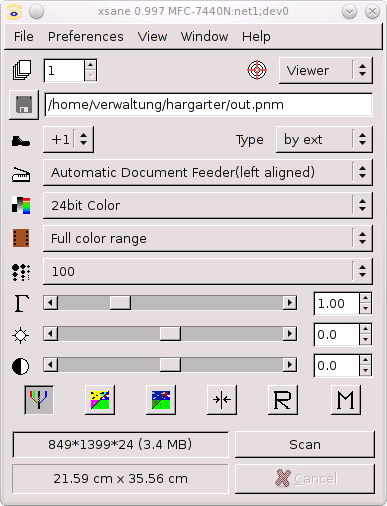Click the scan count number field
The height and width of the screenshot is (506, 387).
coord(64,71)
